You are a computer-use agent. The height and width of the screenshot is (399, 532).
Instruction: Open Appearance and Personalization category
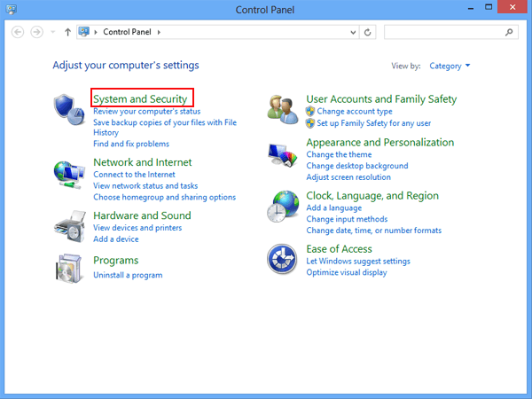380,143
